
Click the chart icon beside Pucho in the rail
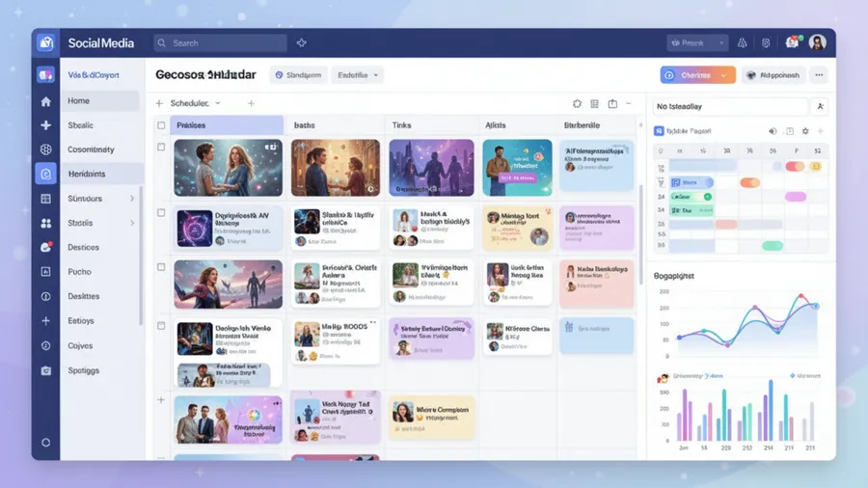(46, 272)
